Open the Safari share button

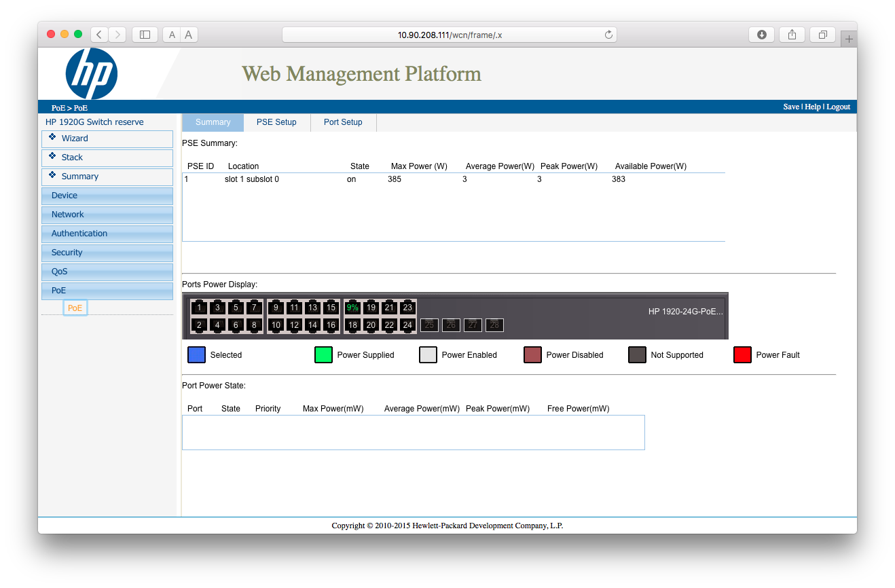coord(792,35)
